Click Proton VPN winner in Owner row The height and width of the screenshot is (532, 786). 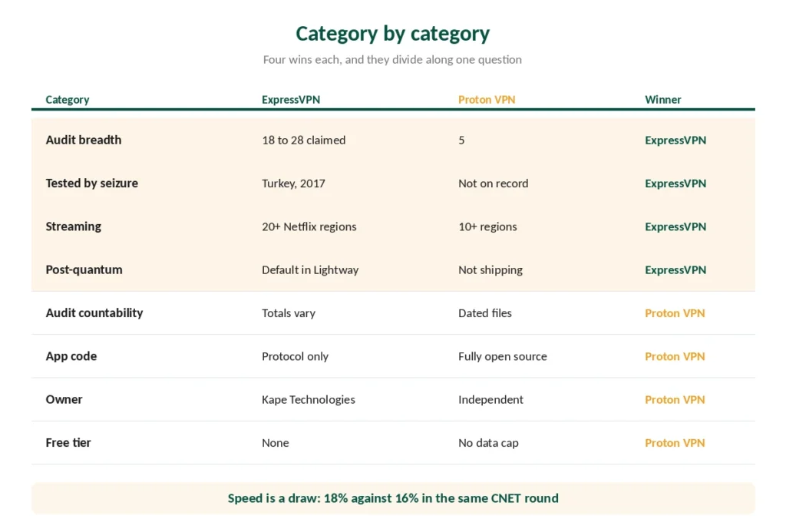tap(675, 400)
